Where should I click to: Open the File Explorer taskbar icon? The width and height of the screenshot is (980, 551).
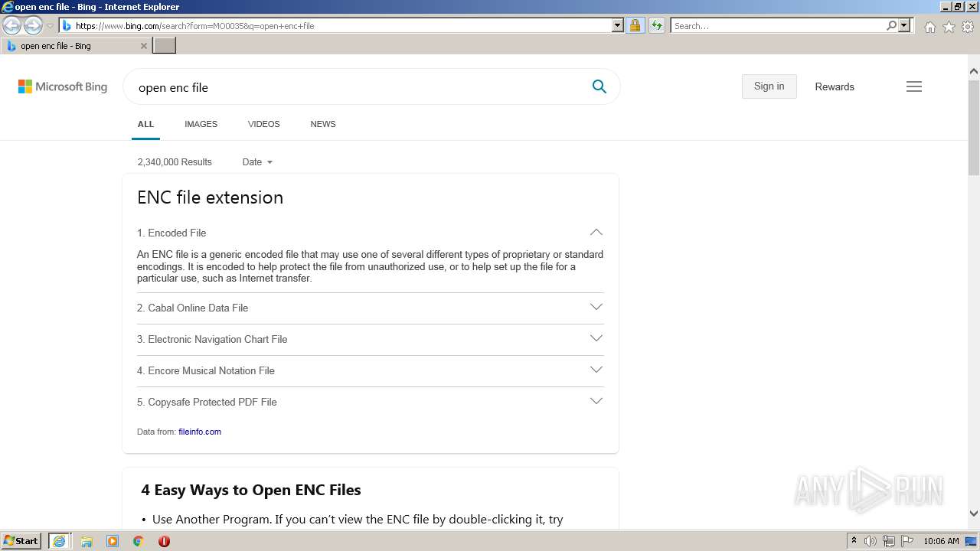coord(87,541)
